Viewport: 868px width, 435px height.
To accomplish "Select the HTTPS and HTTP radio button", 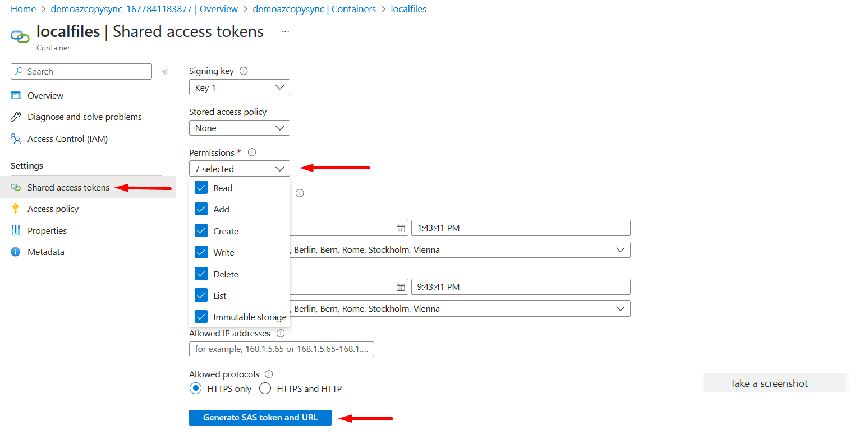I will (264, 388).
